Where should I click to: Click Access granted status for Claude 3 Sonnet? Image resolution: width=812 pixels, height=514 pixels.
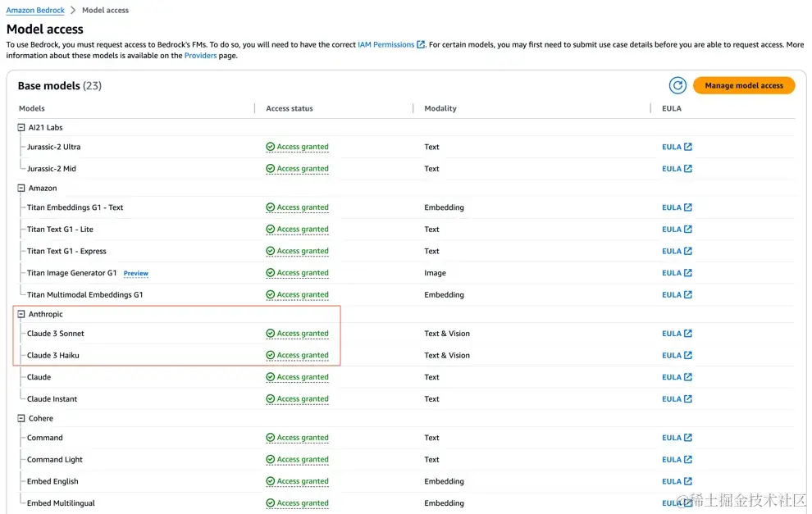point(297,334)
